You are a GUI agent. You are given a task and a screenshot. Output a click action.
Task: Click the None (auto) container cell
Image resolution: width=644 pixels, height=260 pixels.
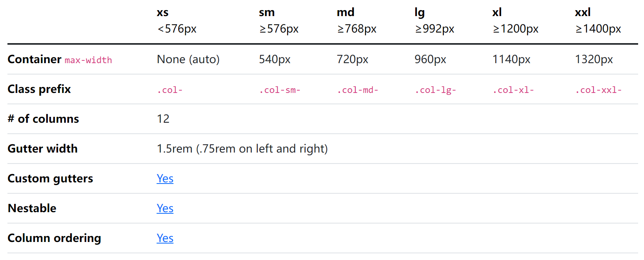pyautogui.click(x=188, y=59)
